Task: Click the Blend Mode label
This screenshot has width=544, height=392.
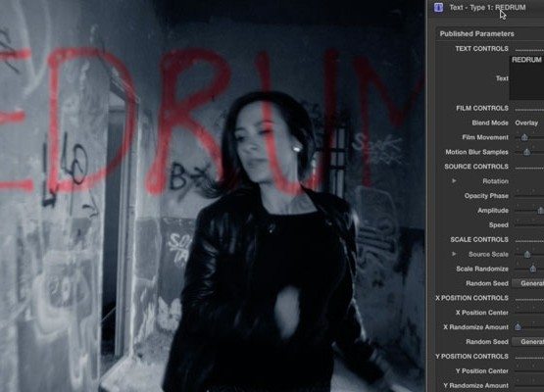Action: pyautogui.click(x=490, y=122)
